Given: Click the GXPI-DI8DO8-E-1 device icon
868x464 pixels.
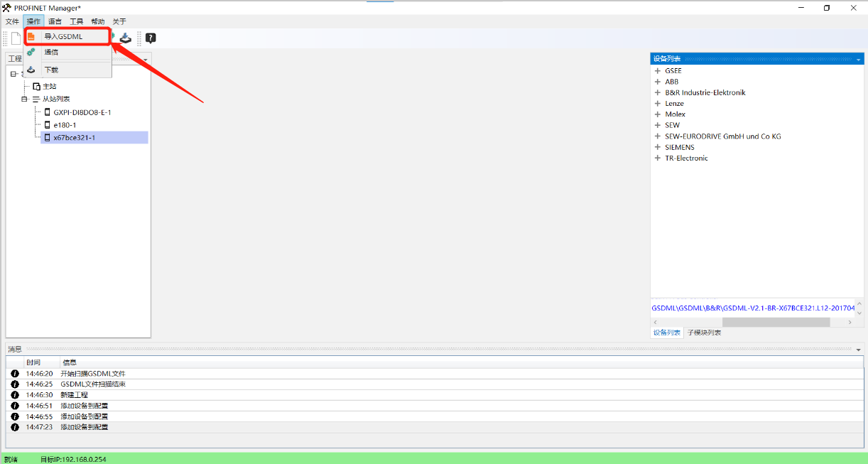Looking at the screenshot, I should point(48,112).
